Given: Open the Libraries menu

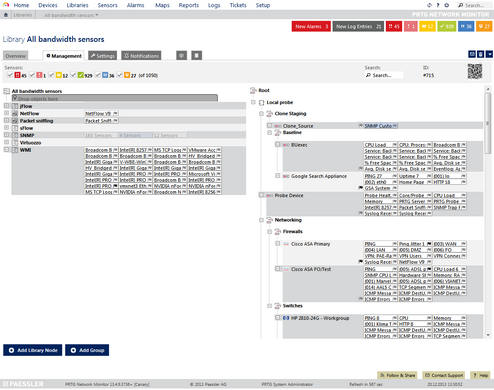Looking at the screenshot, I should [x=77, y=5].
